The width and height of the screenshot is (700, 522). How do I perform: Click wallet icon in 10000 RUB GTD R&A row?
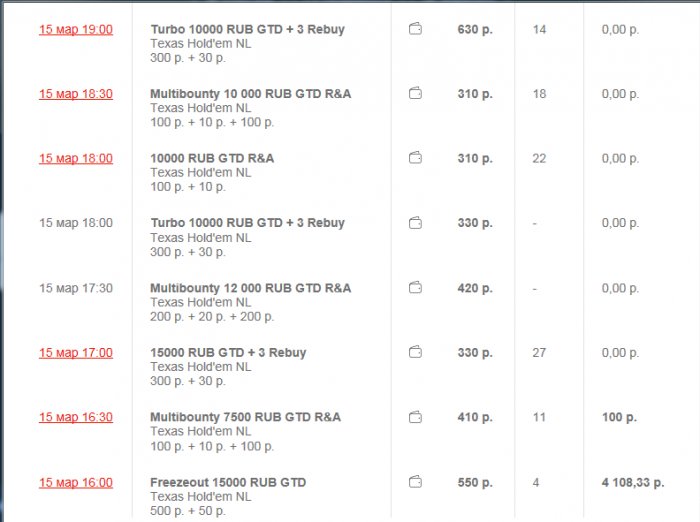(415, 158)
